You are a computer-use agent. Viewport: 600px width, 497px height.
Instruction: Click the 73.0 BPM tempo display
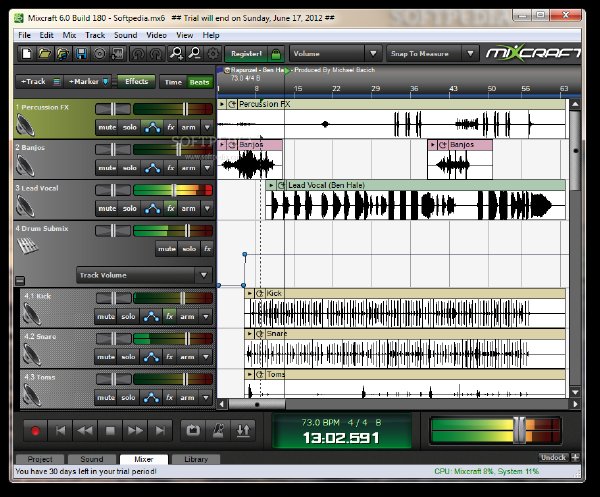(320, 422)
